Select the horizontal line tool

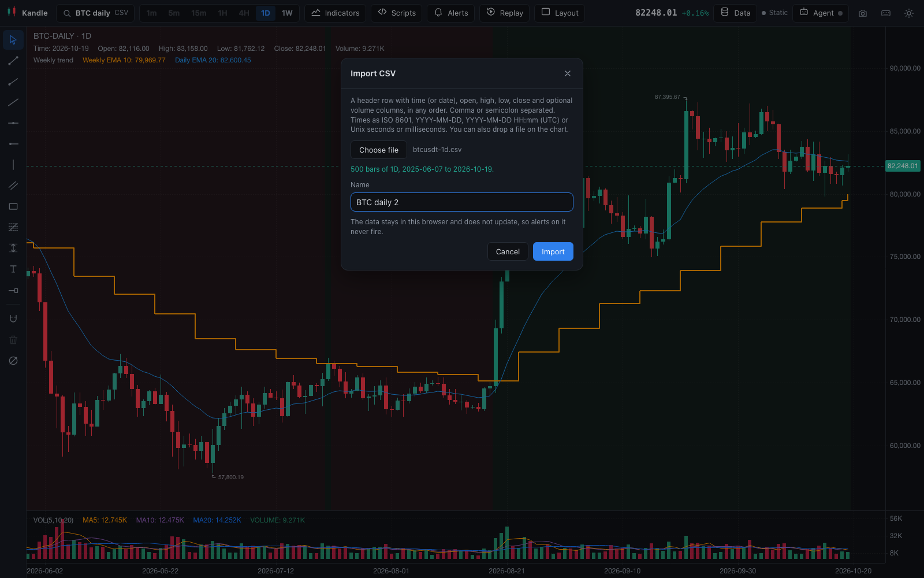[13, 123]
